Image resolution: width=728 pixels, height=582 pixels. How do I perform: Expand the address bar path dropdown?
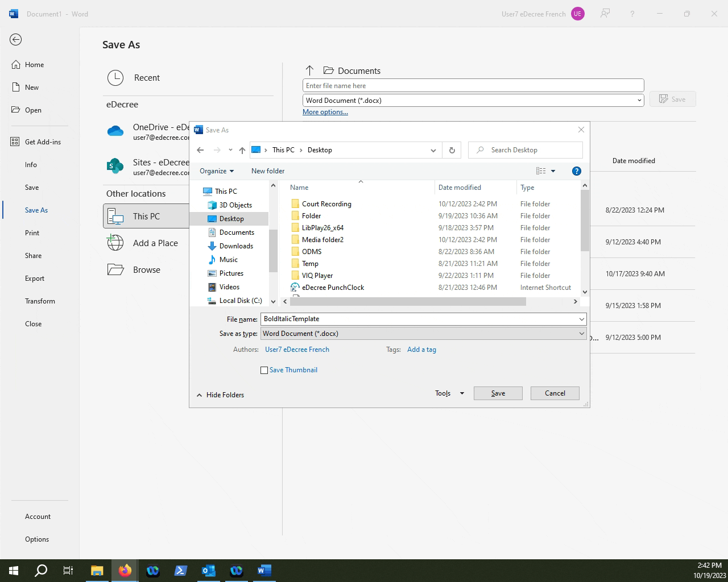(x=433, y=150)
